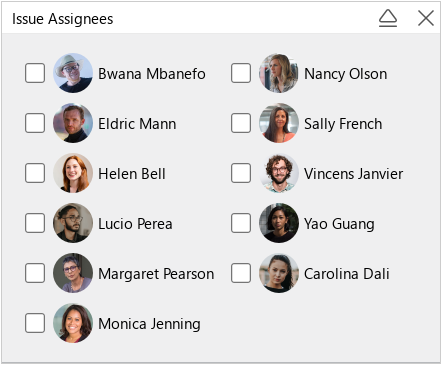Image resolution: width=442 pixels, height=365 pixels.
Task: Click Helen Bell's avatar picture
Action: 73,173
